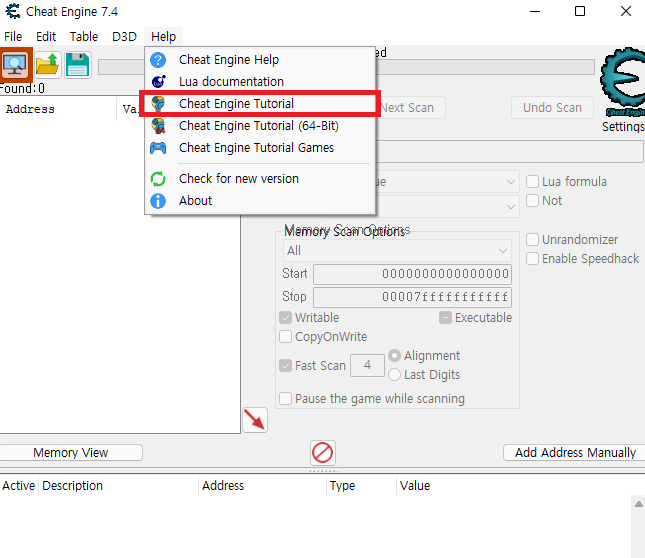Image resolution: width=645 pixels, height=558 pixels.
Task: Toggle the Executable checkbox
Action: point(445,317)
